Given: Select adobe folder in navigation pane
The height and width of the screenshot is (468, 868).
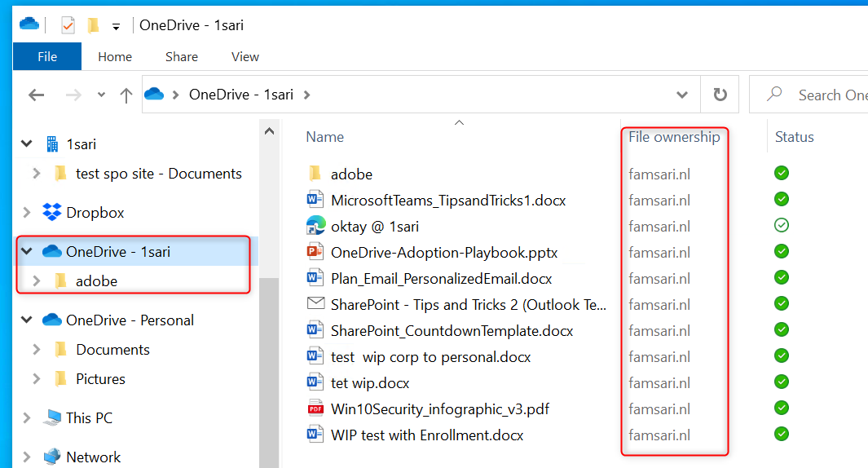Looking at the screenshot, I should tap(96, 280).
